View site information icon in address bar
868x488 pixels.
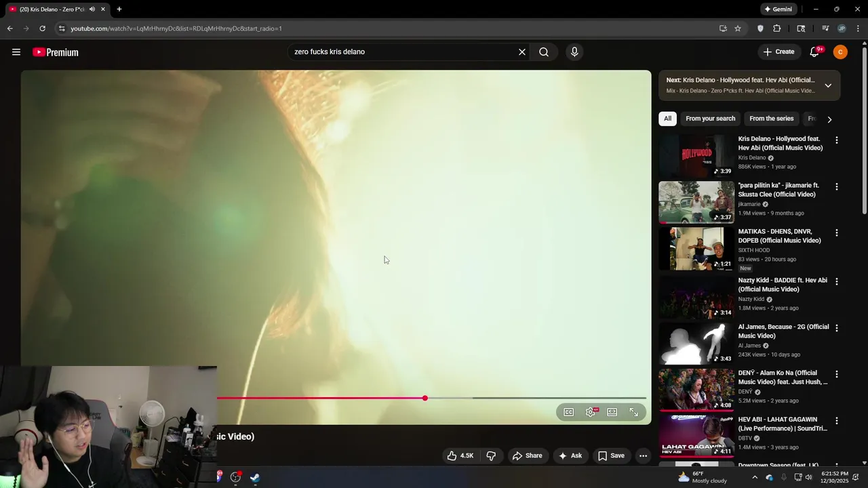62,28
